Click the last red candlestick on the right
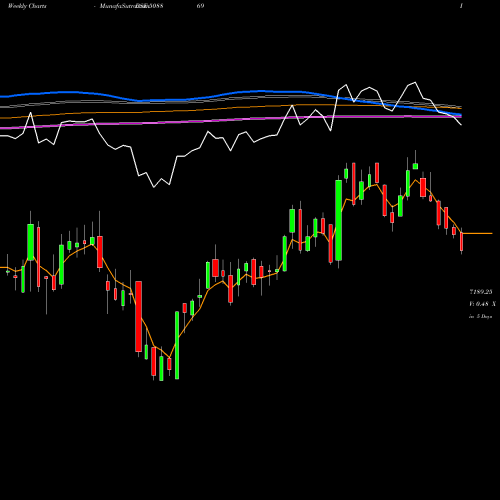Viewport: 500px width, 500px height. (x=462, y=241)
